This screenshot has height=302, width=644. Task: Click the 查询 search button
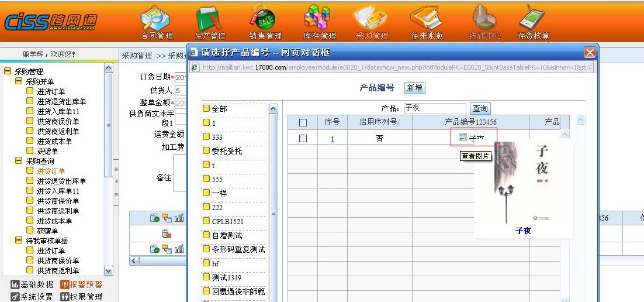(480, 108)
